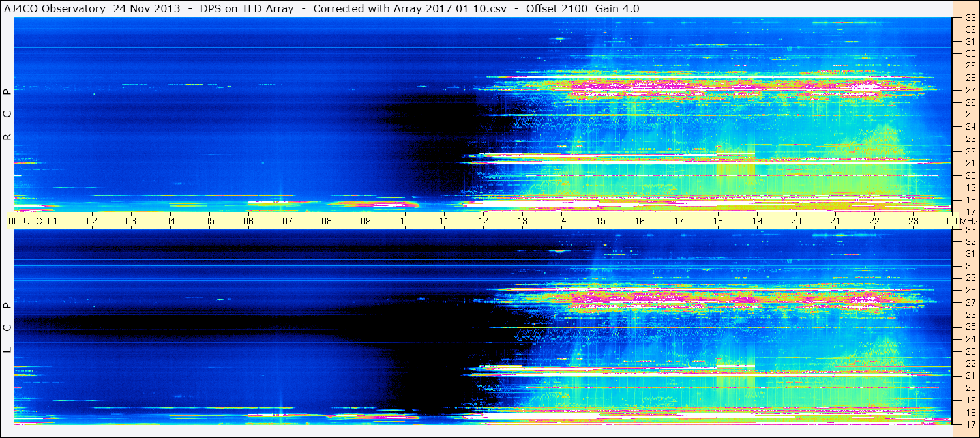This screenshot has height=438, width=980.
Task: Select the 08 hour mark on UTC axis
Action: coord(327,221)
